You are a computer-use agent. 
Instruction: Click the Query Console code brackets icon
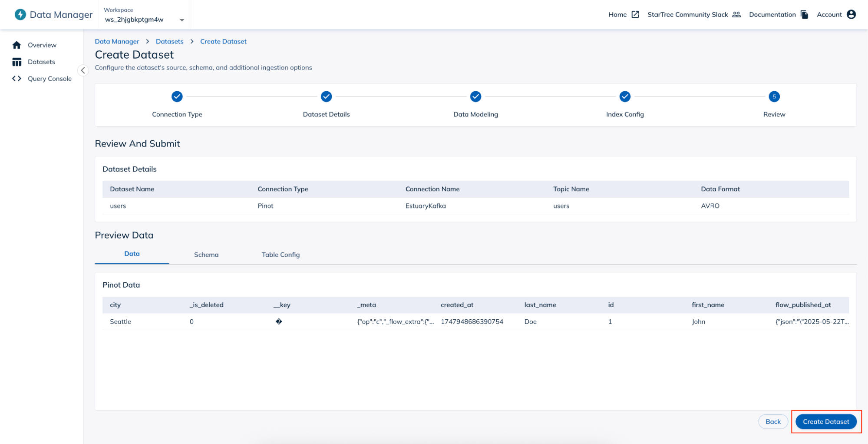tap(17, 79)
